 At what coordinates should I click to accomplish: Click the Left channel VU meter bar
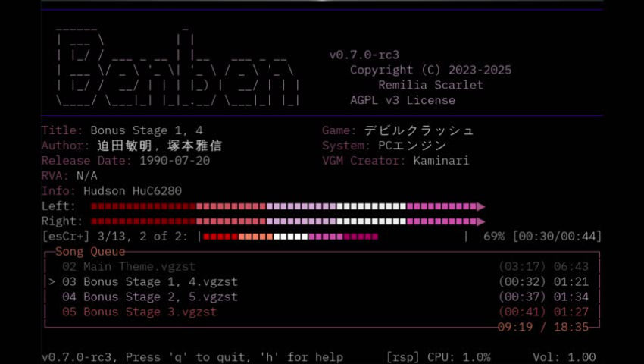click(x=288, y=206)
